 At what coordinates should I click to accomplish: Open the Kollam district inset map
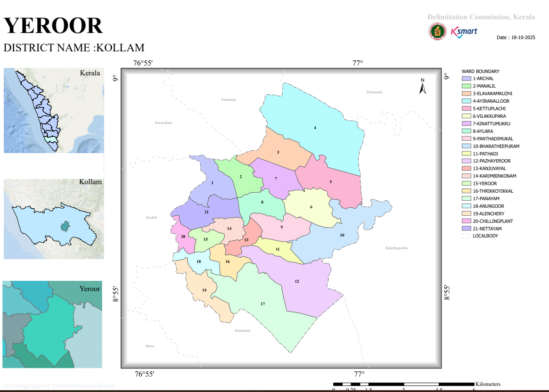54,220
